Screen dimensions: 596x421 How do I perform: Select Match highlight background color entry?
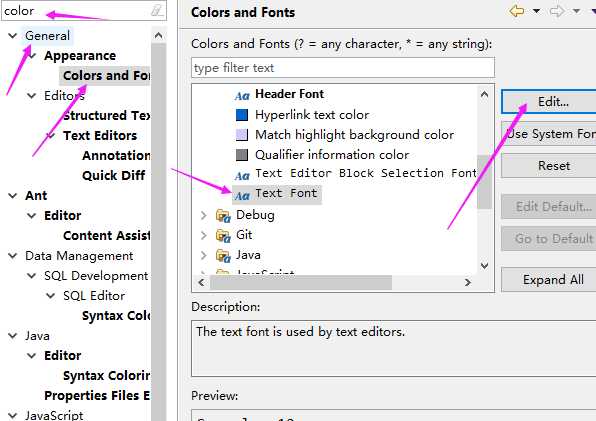coord(354,135)
